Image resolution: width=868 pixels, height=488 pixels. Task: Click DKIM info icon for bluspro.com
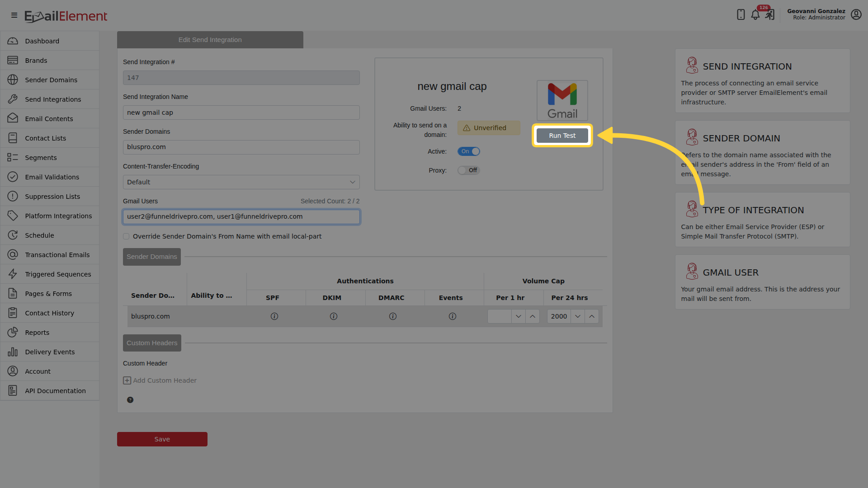tap(334, 316)
